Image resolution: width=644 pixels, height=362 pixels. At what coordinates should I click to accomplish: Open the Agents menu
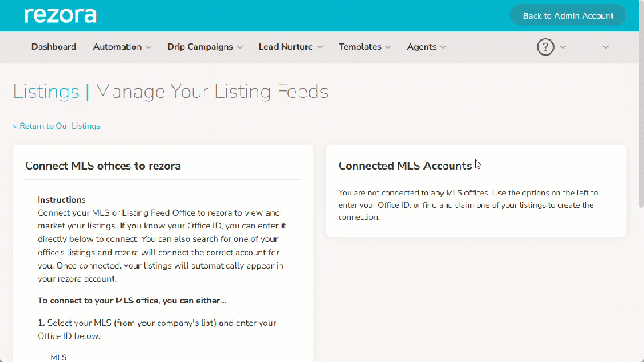tap(427, 47)
